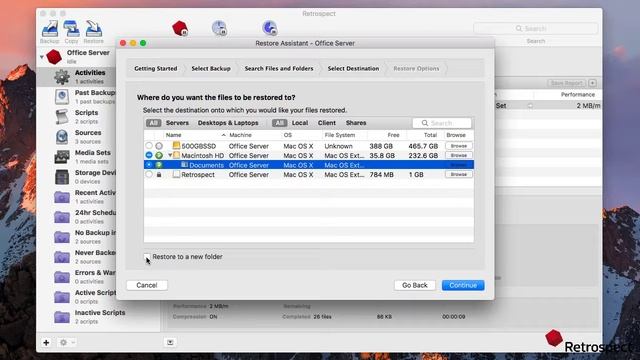640x360 pixels.
Task: Open Activities in the sidebar
Action: tap(90, 76)
